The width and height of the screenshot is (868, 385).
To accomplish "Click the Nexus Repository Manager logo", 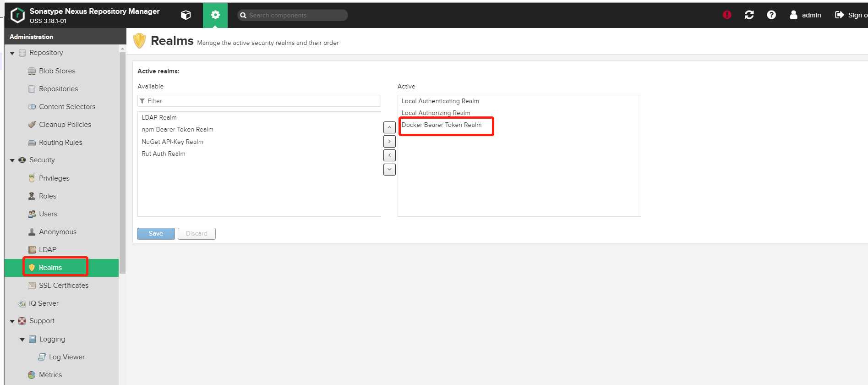I will [x=17, y=15].
